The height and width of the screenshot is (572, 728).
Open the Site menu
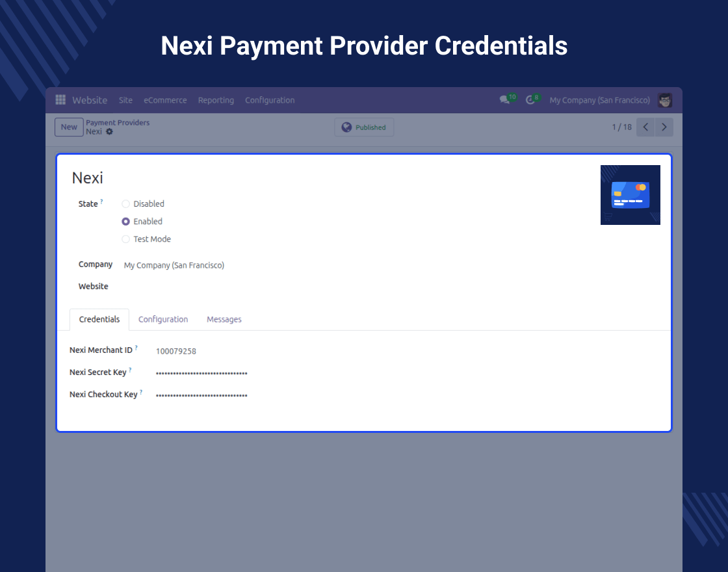(x=125, y=100)
